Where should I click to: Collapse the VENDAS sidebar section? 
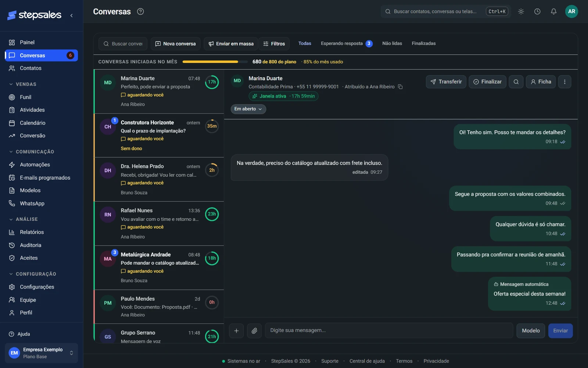[x=23, y=84]
